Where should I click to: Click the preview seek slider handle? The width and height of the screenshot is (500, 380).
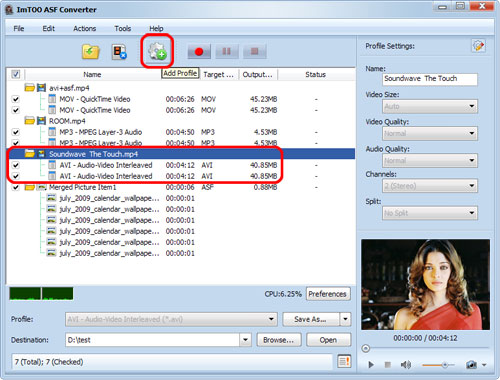pyautogui.click(x=366, y=349)
